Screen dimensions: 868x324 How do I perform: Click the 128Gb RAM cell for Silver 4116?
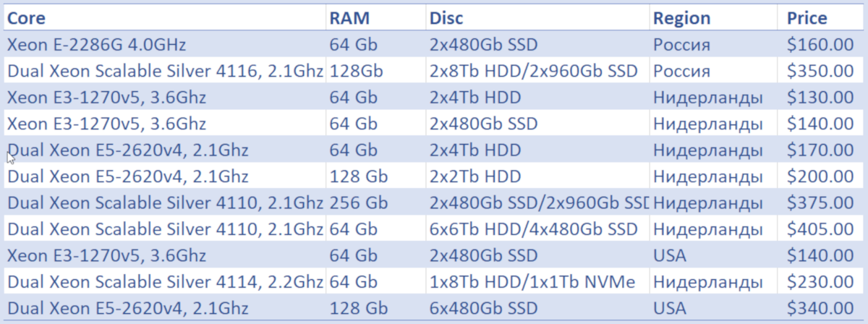coord(375,71)
